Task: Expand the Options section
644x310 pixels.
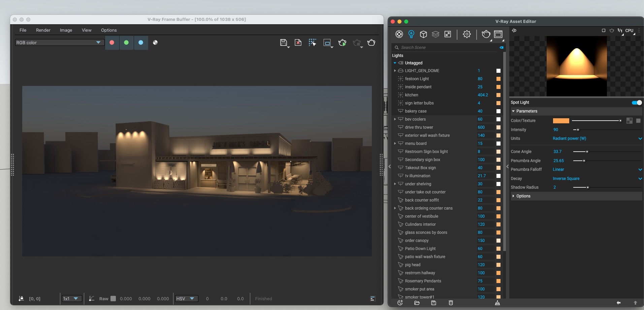Action: [x=523, y=196]
